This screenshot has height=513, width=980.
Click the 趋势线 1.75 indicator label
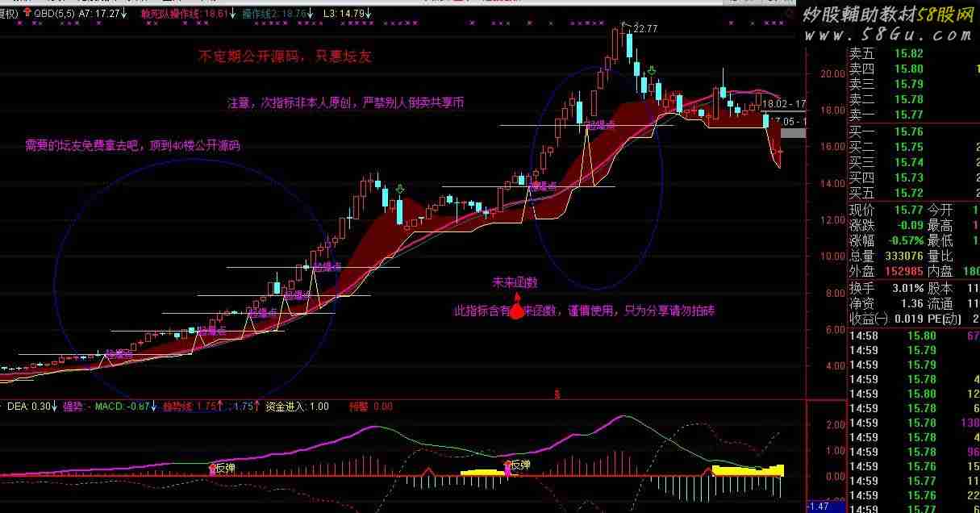point(191,407)
